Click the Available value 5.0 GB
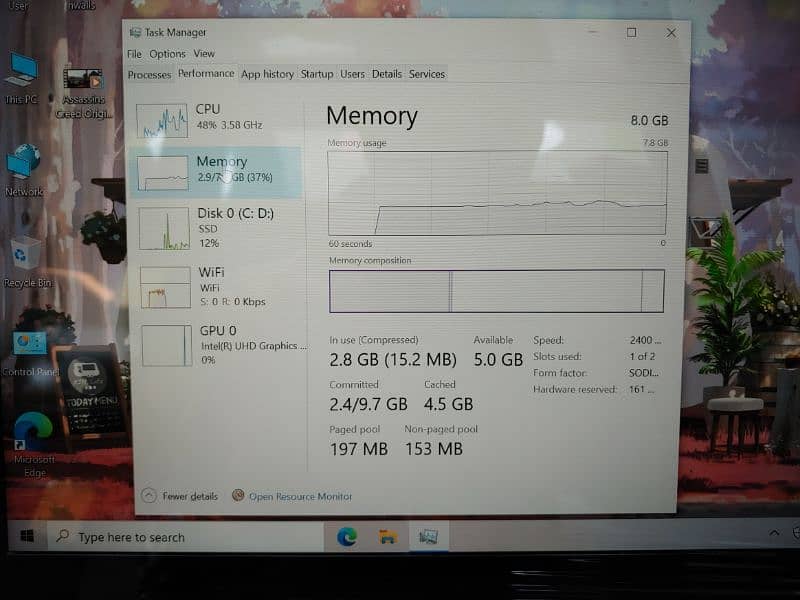Screen dimensions: 800x600 point(498,360)
